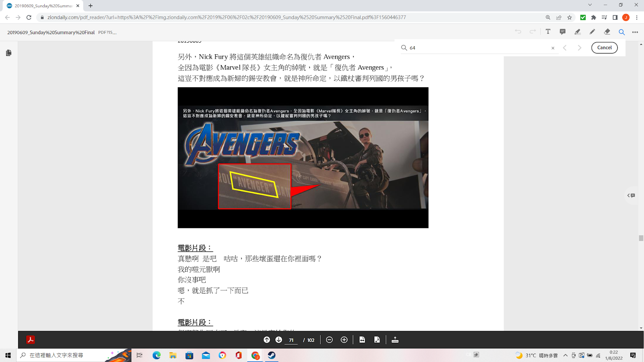Click the document vertical scrollbar thumb
This screenshot has width=644, height=362.
(x=641, y=238)
